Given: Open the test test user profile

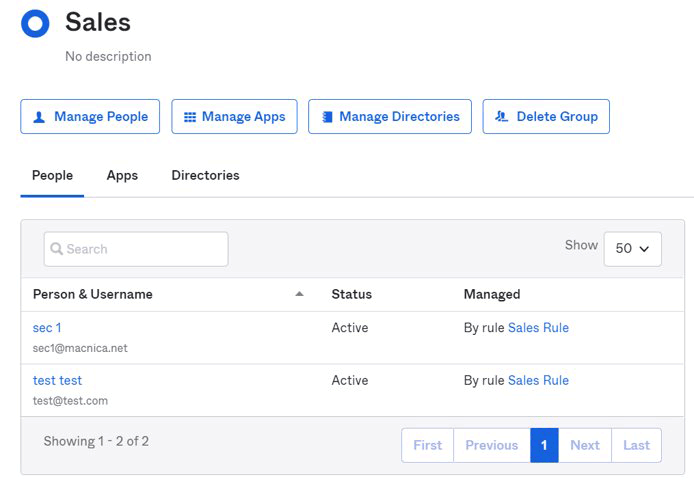Looking at the screenshot, I should 57,380.
